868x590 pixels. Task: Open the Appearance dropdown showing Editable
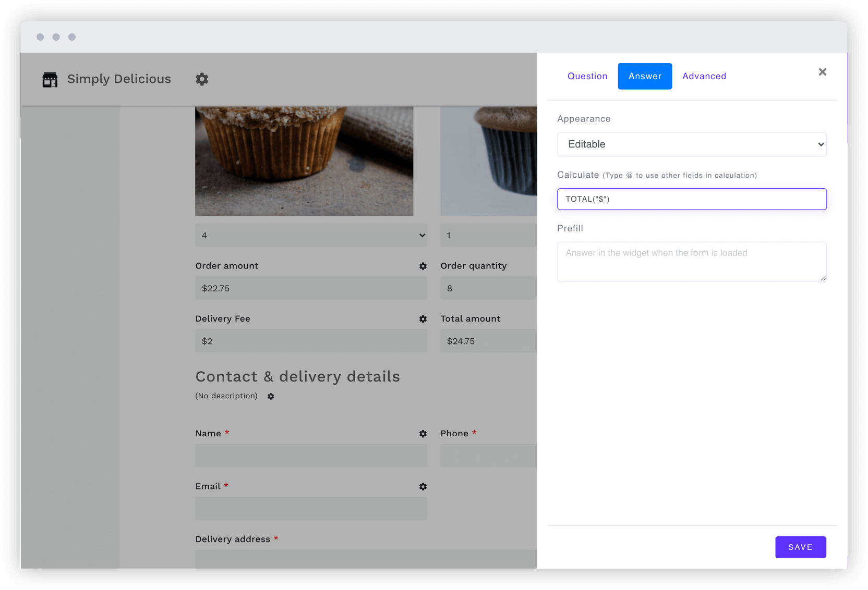[x=692, y=144]
